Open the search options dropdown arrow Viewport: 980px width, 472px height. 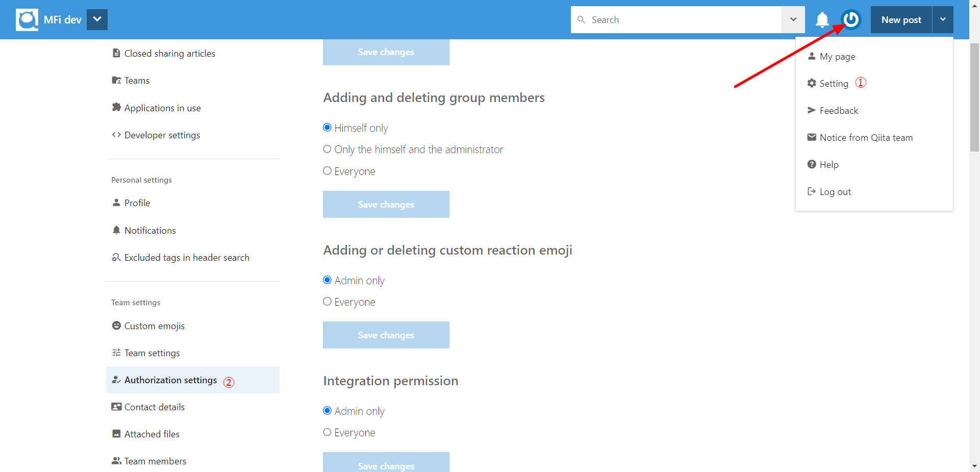point(793,20)
